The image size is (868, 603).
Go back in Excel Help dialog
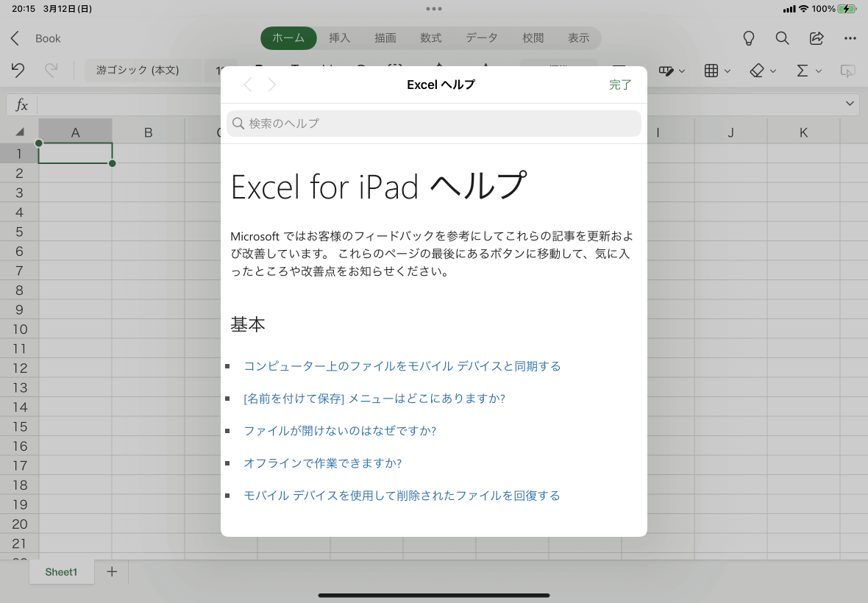pos(248,85)
